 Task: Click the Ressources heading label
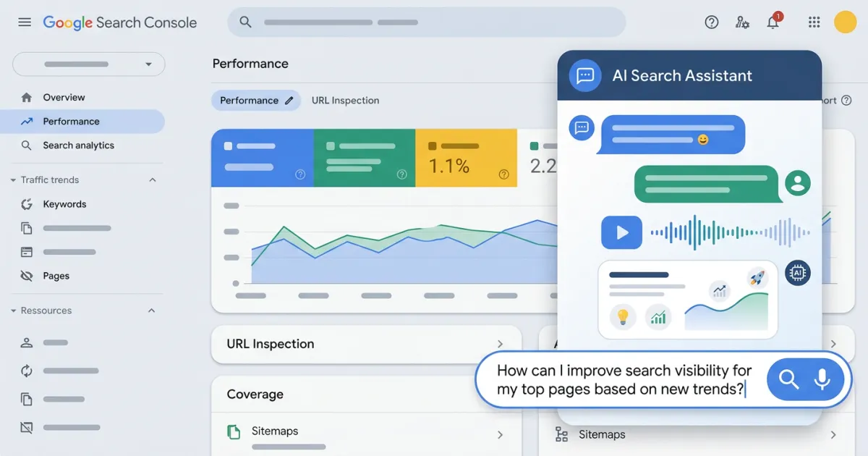[x=46, y=311]
